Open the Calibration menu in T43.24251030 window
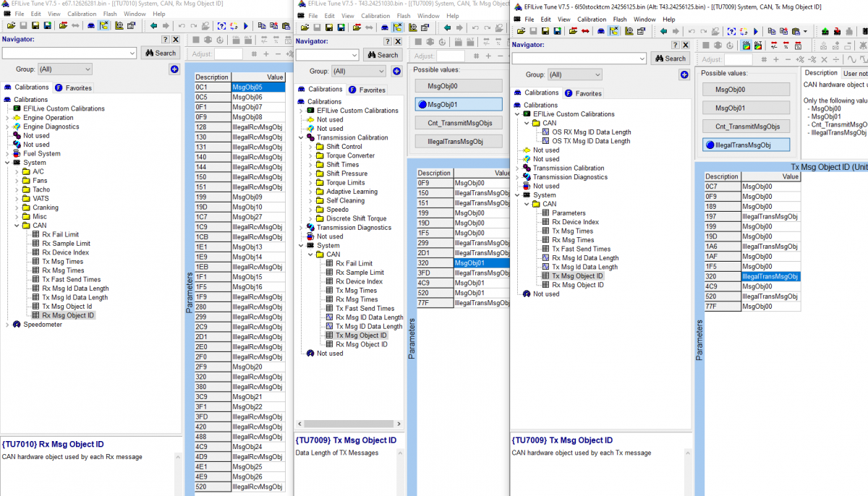Image resolution: width=868 pixels, height=496 pixels. tap(375, 16)
